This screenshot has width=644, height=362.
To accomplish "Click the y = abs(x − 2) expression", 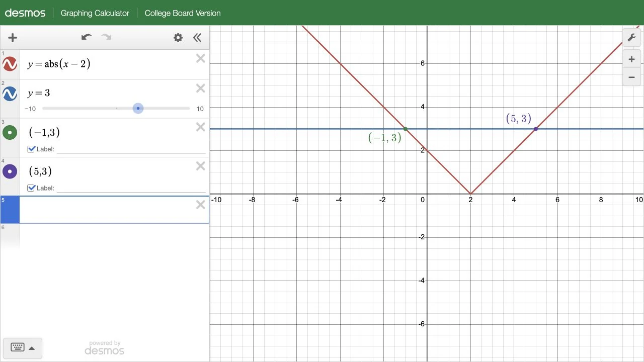I will pyautogui.click(x=59, y=64).
